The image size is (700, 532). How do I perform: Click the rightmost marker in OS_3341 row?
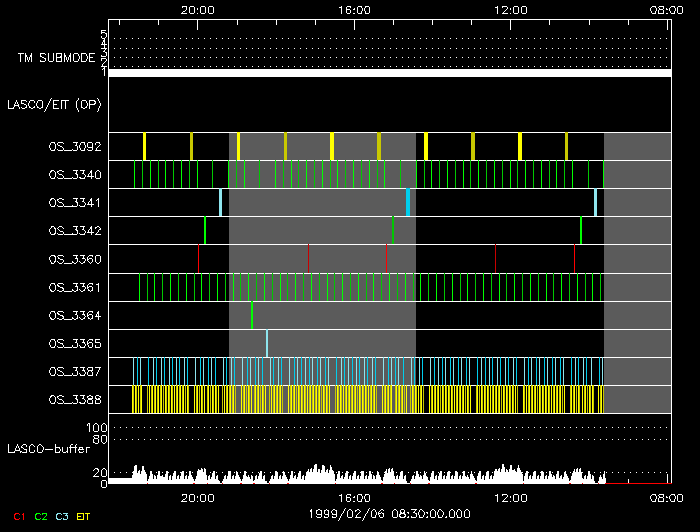[x=596, y=202]
